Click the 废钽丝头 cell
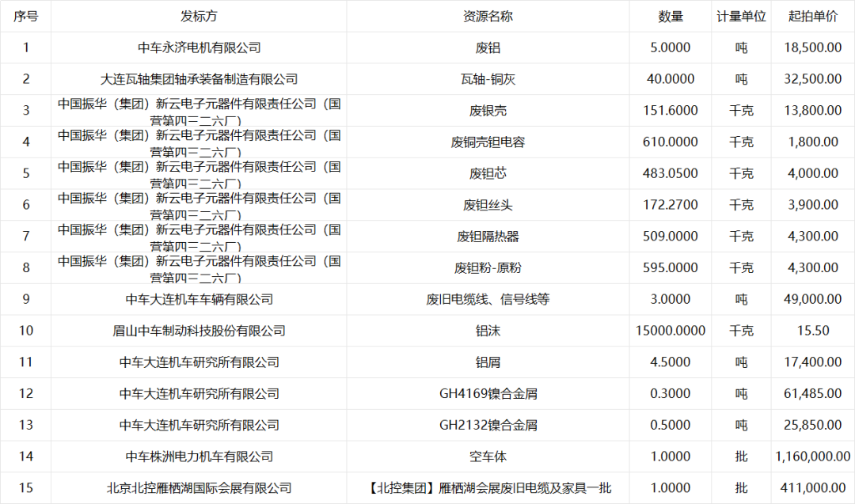 coord(488,206)
